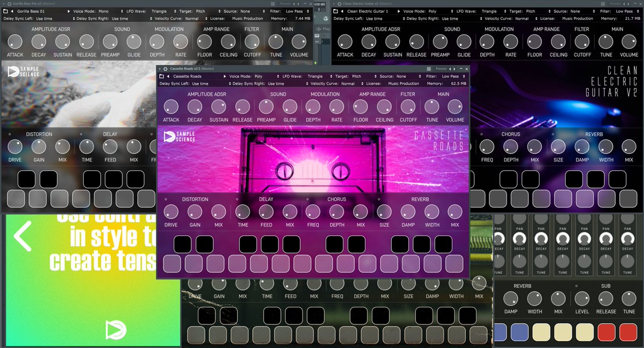Open settings gear in Cassette Roads title bar
The image size is (644, 348).
[x=166, y=69]
